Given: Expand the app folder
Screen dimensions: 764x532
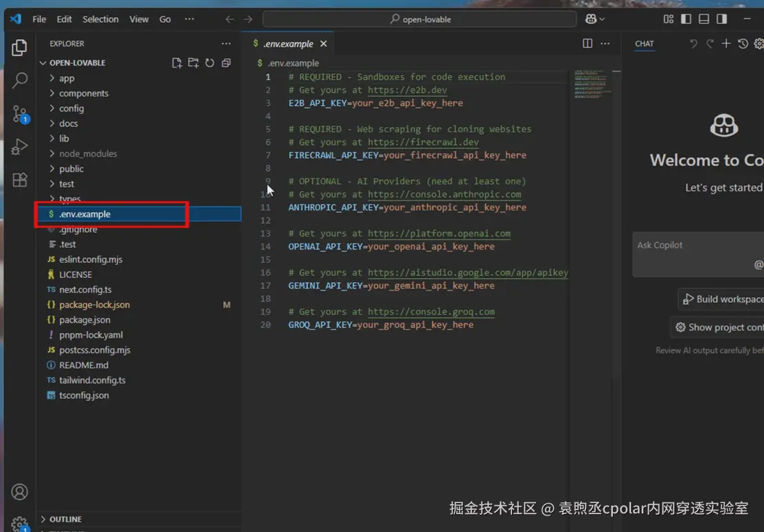Looking at the screenshot, I should (x=139, y=78).
